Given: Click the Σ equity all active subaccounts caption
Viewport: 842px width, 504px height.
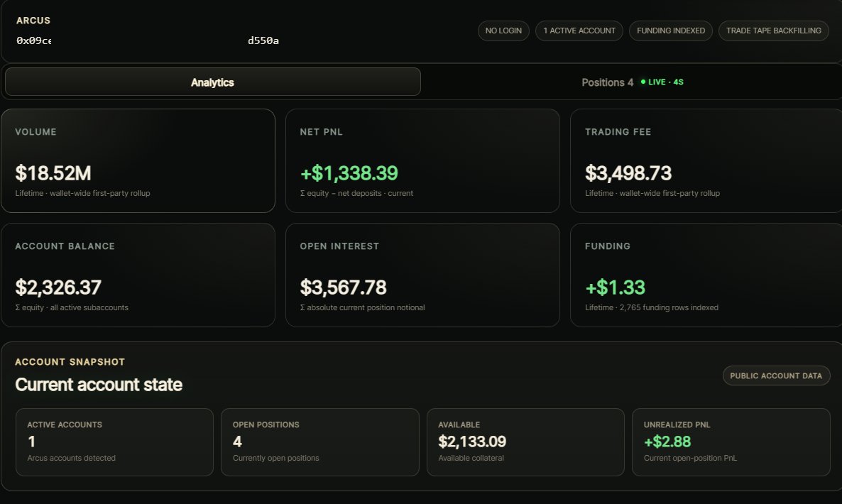Looking at the screenshot, I should click(x=72, y=307).
